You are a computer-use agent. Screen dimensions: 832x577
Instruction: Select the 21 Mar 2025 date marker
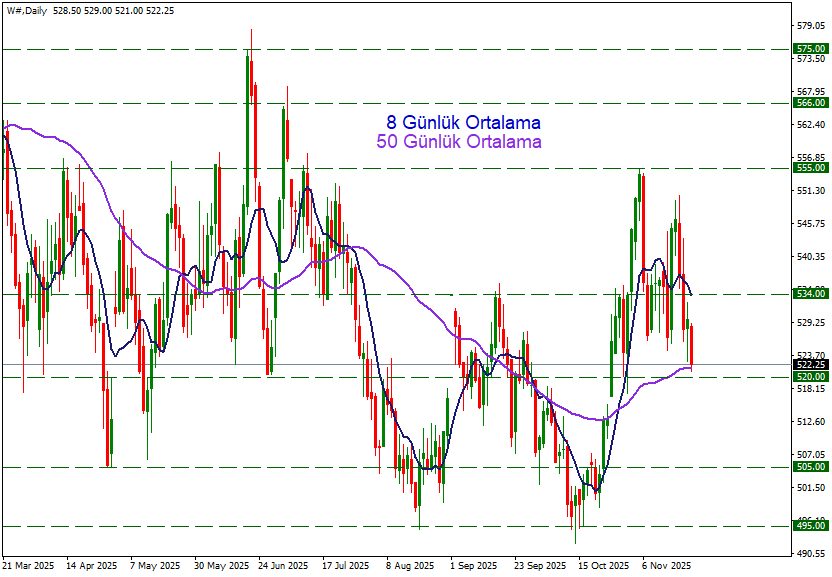(30, 566)
